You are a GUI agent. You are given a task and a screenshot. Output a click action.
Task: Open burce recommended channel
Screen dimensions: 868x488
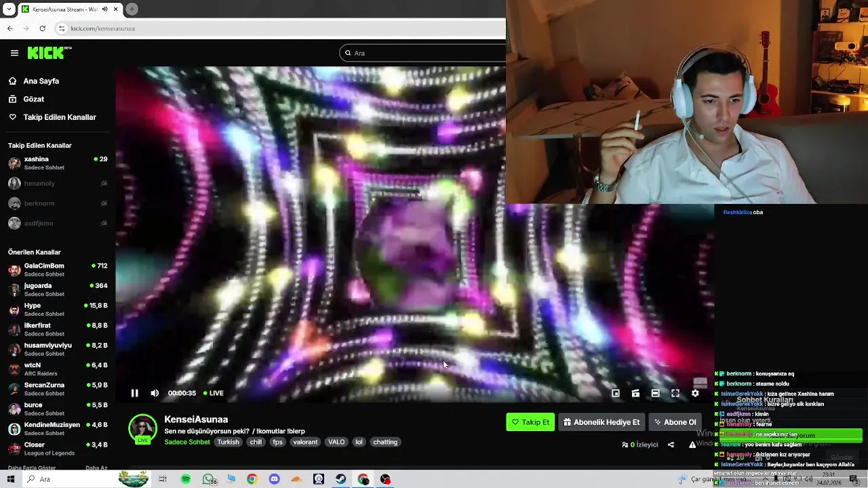tap(58, 409)
